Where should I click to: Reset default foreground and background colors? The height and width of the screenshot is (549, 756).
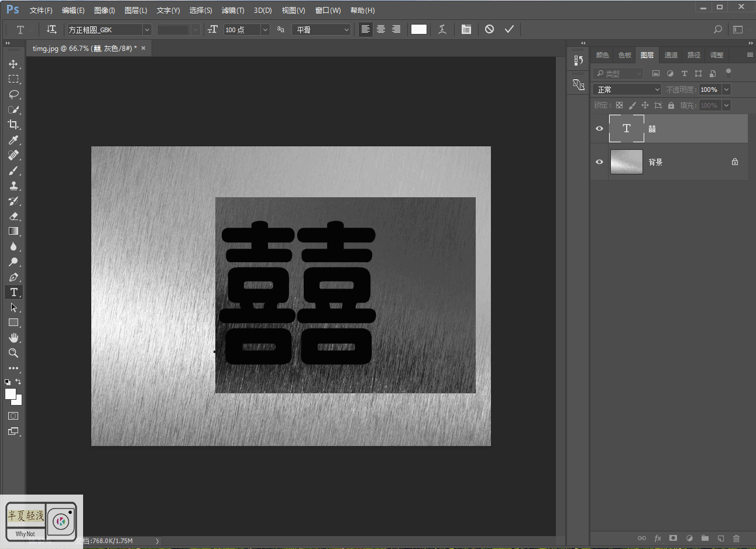7,382
